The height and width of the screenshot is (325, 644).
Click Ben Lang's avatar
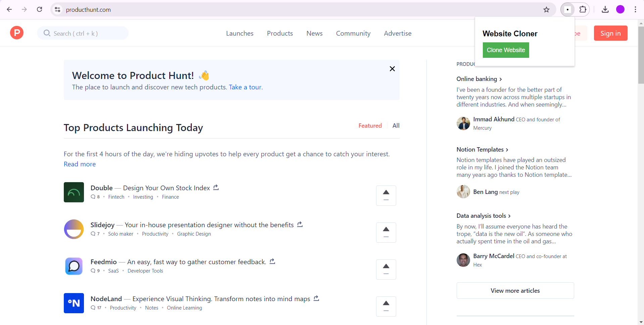(463, 192)
